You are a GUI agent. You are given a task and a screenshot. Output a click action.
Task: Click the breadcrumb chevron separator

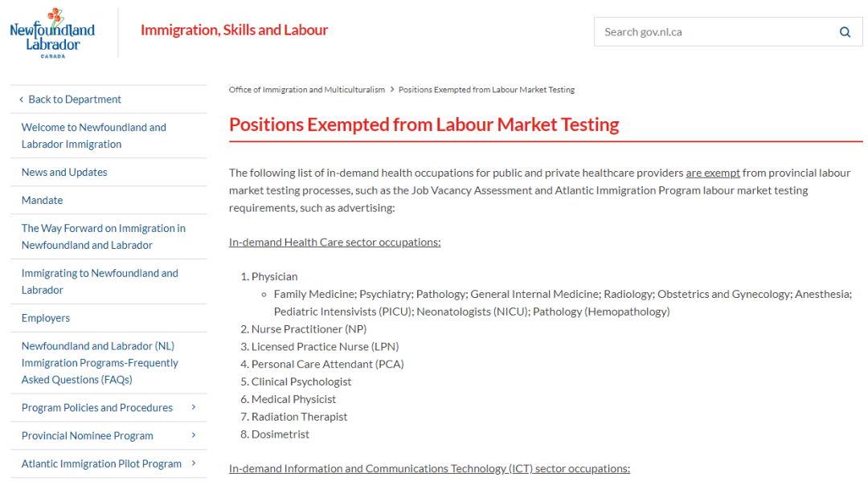[392, 90]
